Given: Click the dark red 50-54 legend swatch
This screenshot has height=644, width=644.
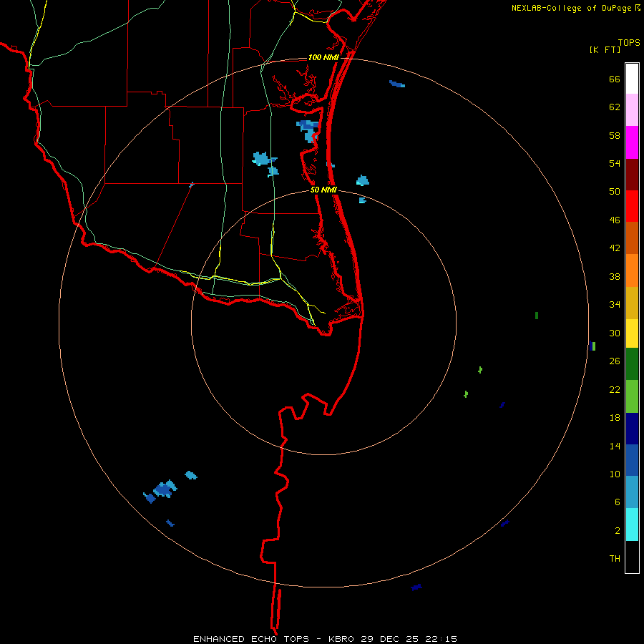Looking at the screenshot, I should [x=632, y=175].
